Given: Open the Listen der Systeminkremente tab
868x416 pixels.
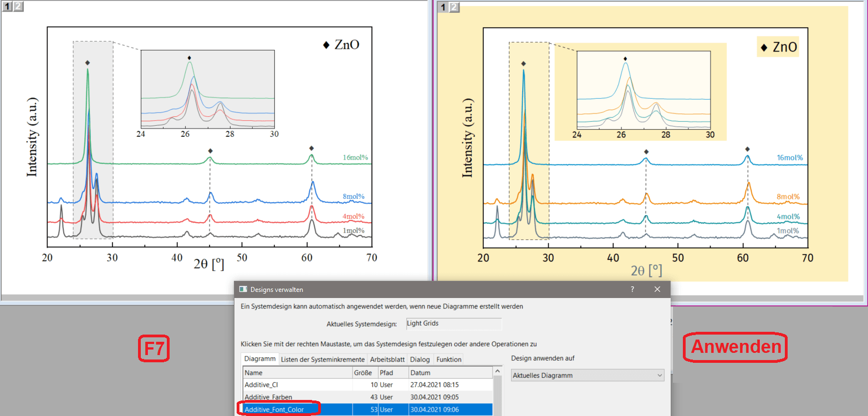Looking at the screenshot, I should click(x=323, y=359).
